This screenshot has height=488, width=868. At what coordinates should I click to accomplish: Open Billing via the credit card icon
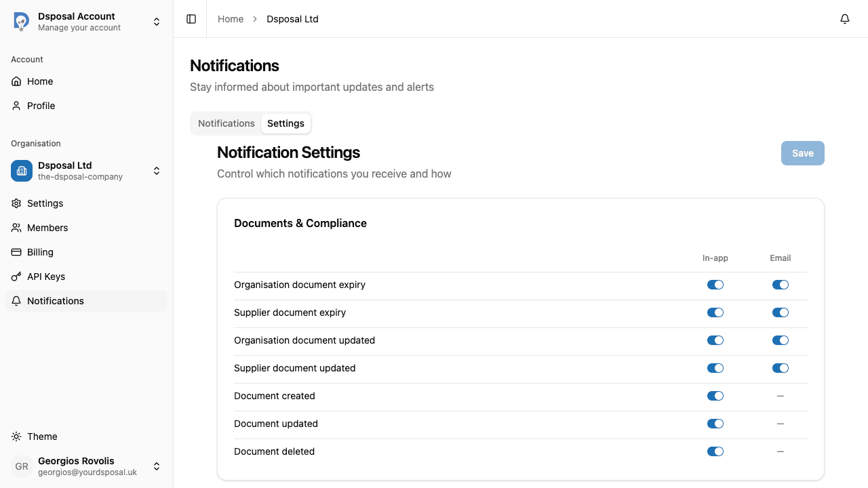pyautogui.click(x=16, y=252)
